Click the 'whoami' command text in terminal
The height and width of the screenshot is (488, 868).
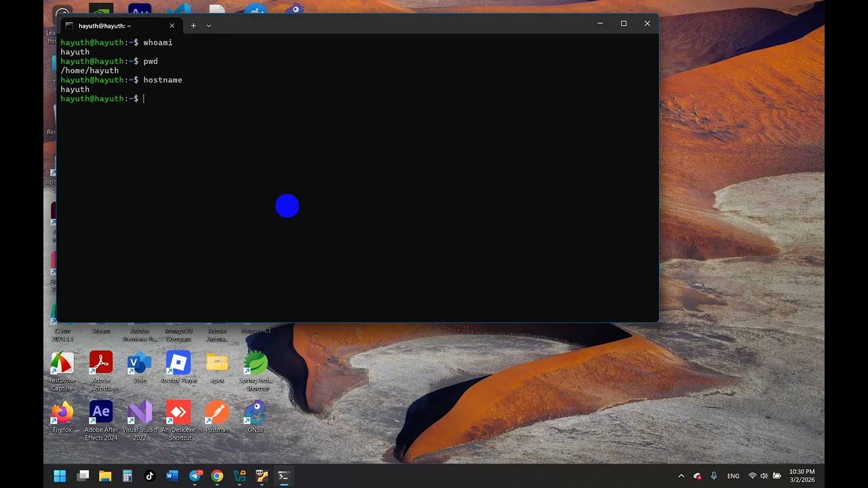coord(158,43)
